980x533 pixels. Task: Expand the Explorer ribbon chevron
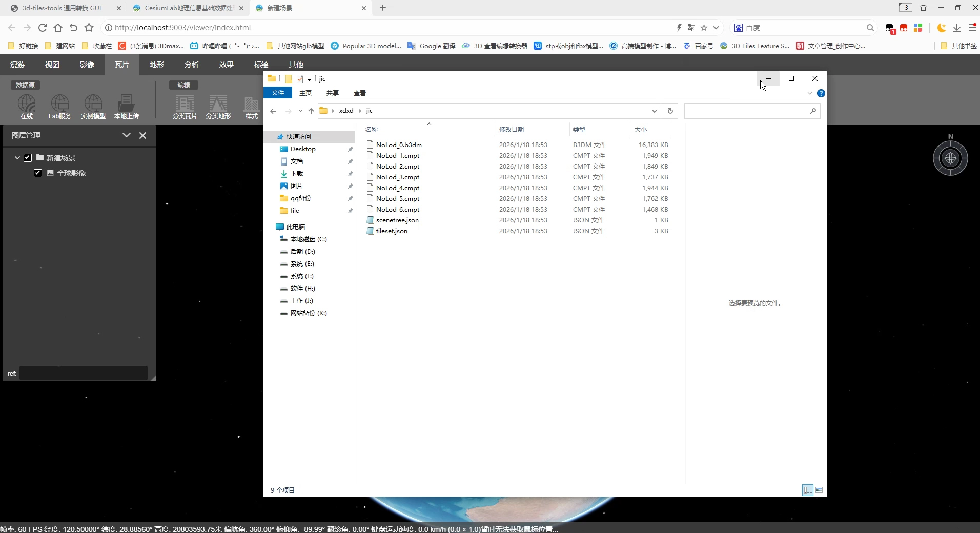(x=810, y=93)
